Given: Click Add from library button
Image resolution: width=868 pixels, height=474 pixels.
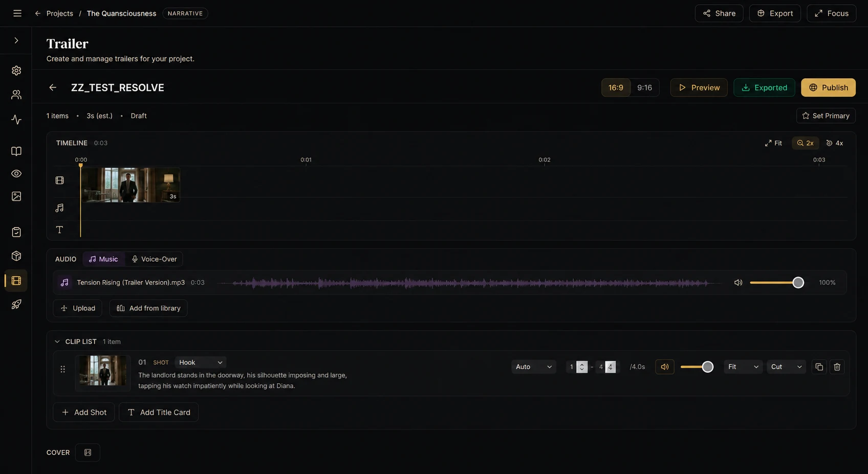Looking at the screenshot, I should point(148,308).
